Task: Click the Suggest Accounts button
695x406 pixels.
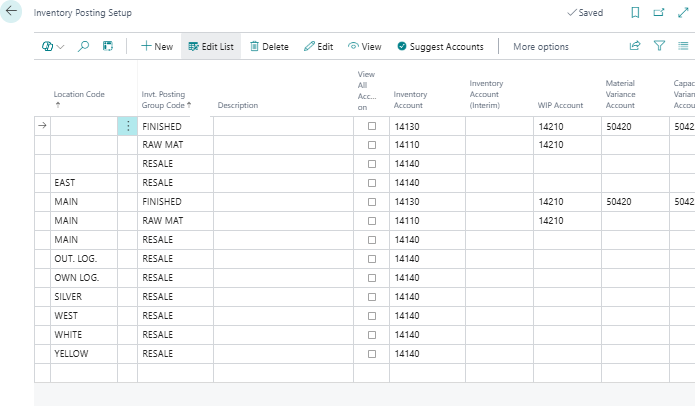Action: (440, 47)
